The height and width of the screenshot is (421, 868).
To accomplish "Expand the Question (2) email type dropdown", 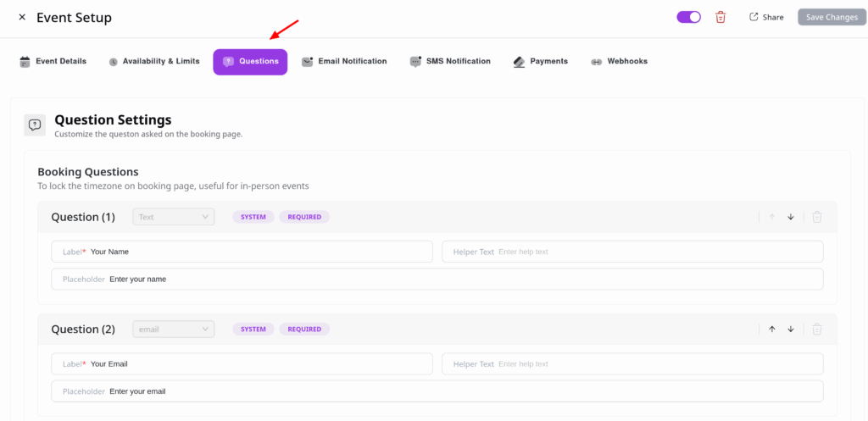I will 174,329.
